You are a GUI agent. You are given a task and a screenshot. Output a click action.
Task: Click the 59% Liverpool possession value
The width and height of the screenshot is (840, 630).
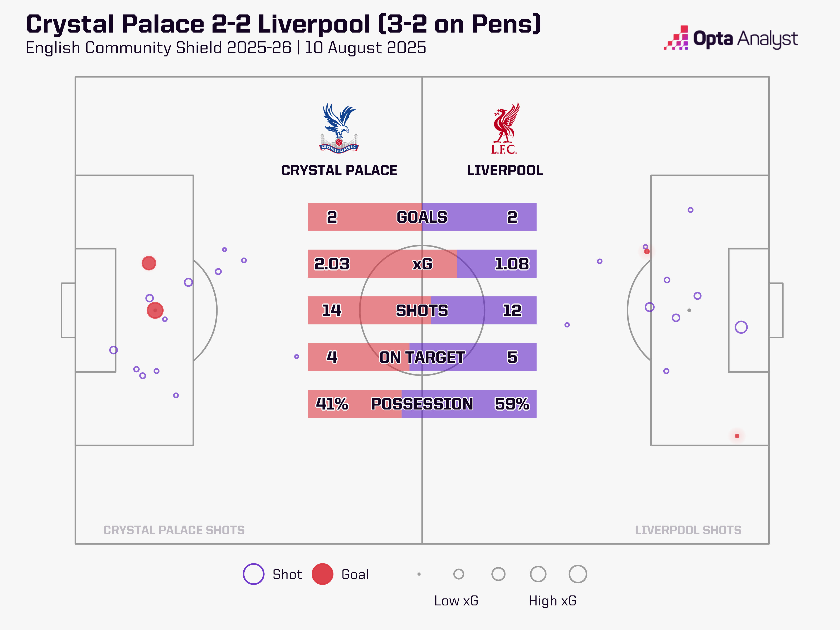click(x=512, y=404)
